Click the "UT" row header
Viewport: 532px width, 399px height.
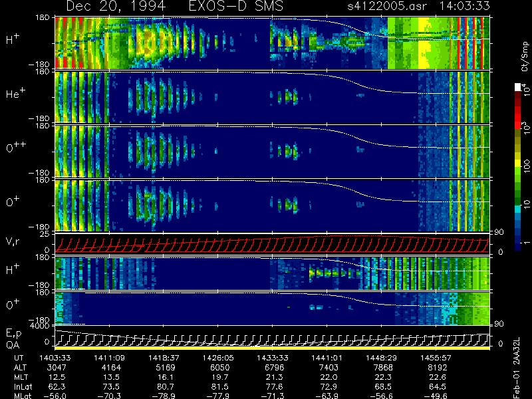tap(19, 358)
